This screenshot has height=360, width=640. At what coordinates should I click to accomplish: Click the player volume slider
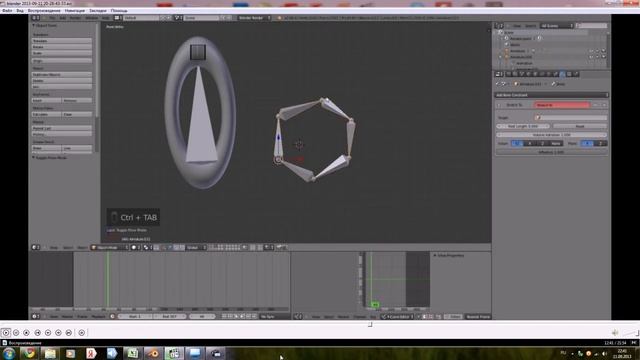[631, 333]
